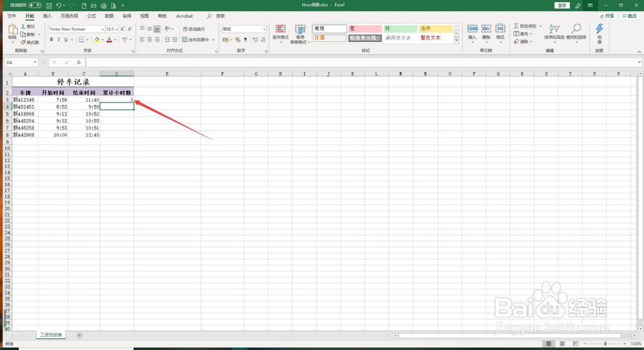Viewport: 644px width, 350px height.
Task: Click the percent style icon
Action: pyautogui.click(x=238, y=40)
